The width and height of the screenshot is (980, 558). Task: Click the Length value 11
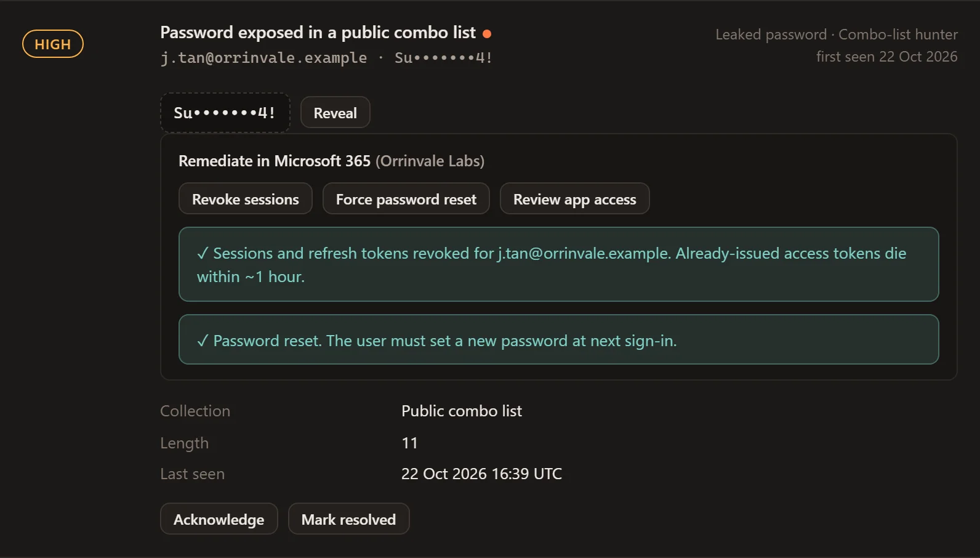click(409, 443)
